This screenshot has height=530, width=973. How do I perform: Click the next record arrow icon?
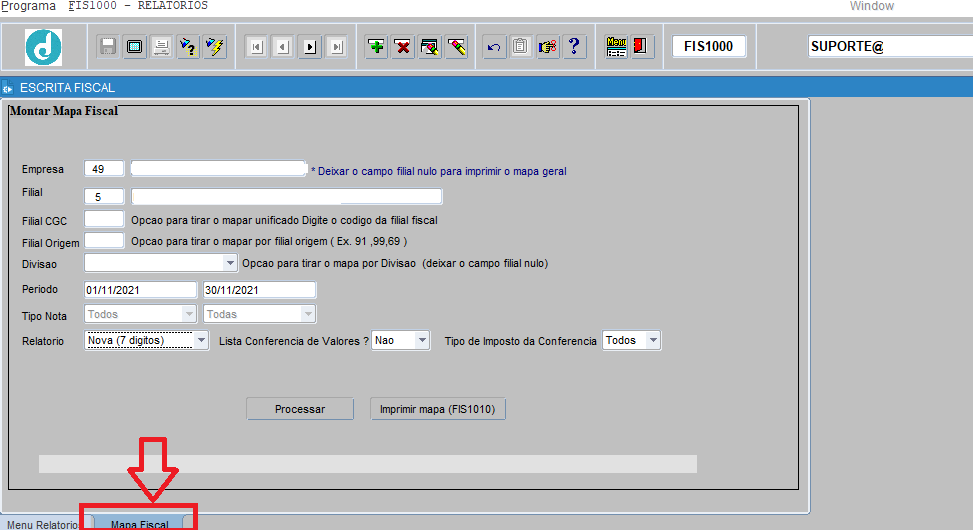[309, 46]
